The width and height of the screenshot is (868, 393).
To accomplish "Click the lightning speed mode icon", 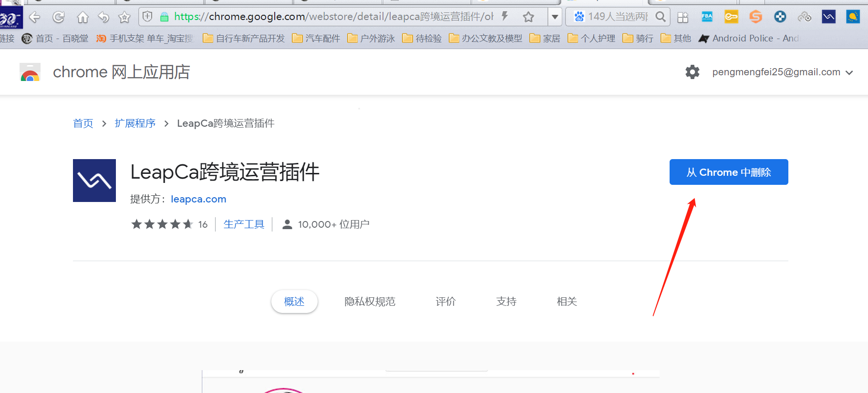I will 505,17.
